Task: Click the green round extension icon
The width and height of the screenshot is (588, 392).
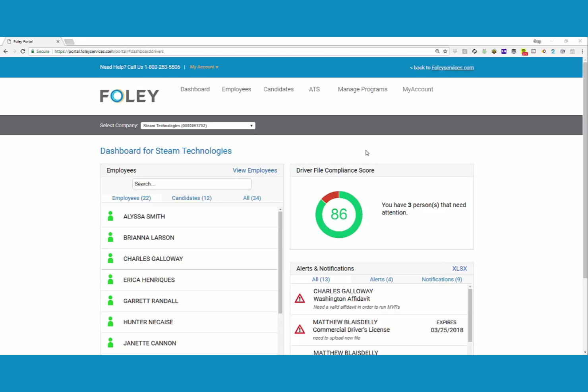Action: coord(484,51)
